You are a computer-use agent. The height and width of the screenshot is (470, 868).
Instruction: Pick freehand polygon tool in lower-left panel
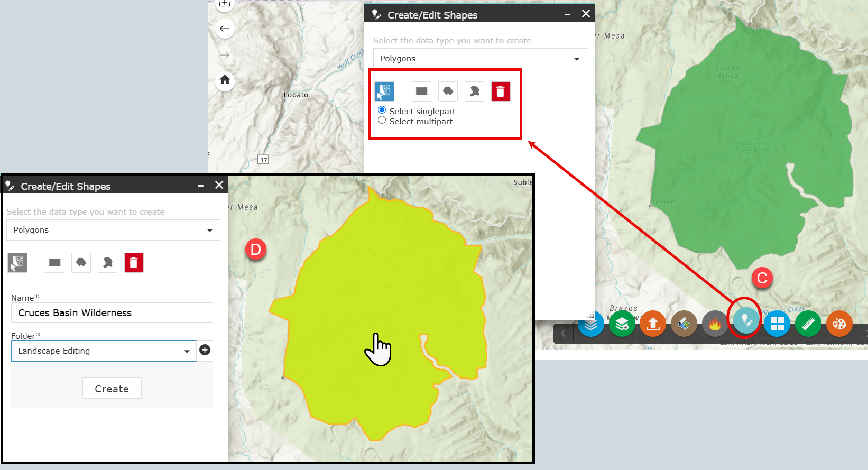(x=107, y=263)
